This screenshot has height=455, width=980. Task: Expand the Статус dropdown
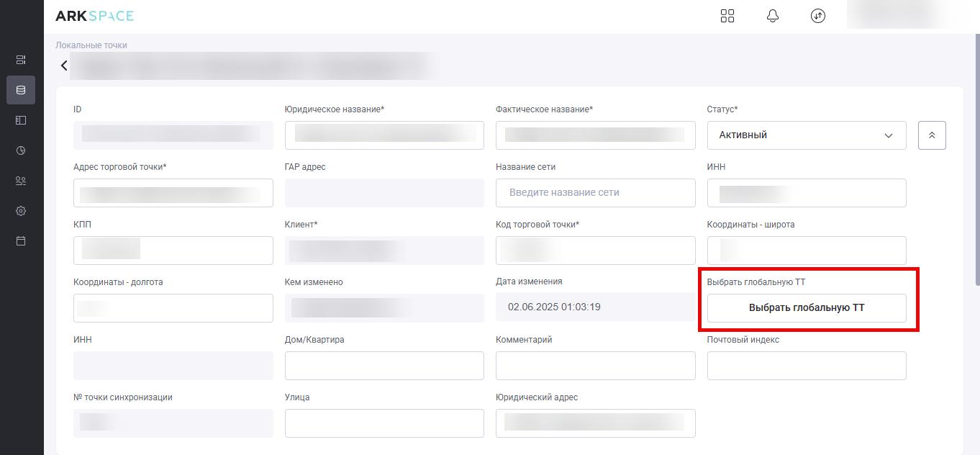click(x=806, y=135)
